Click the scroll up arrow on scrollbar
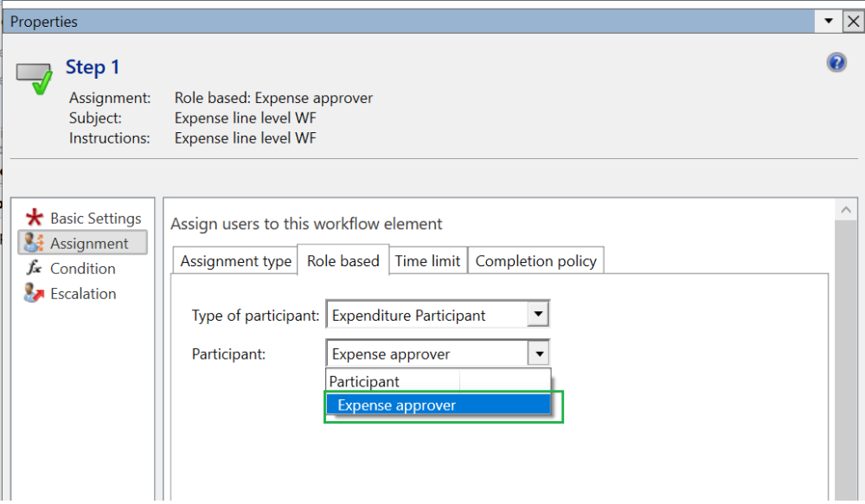 (846, 209)
